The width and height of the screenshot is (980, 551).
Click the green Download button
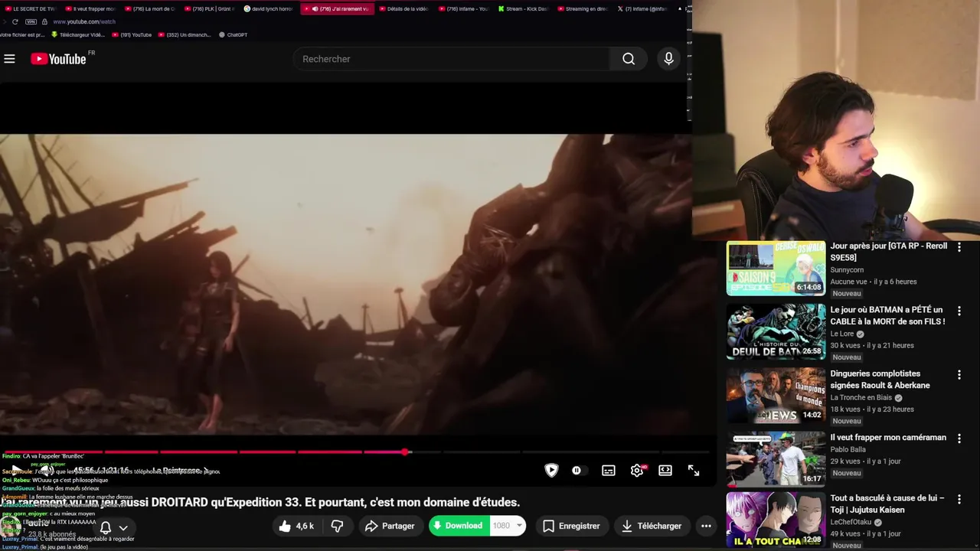459,526
